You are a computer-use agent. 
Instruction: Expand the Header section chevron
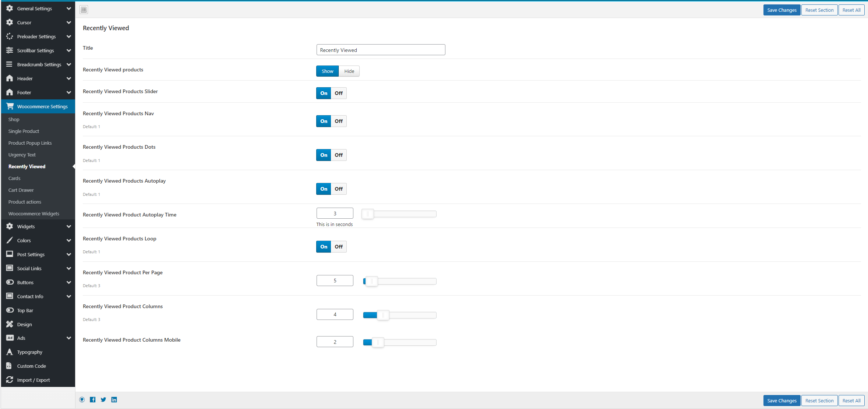[x=69, y=78]
